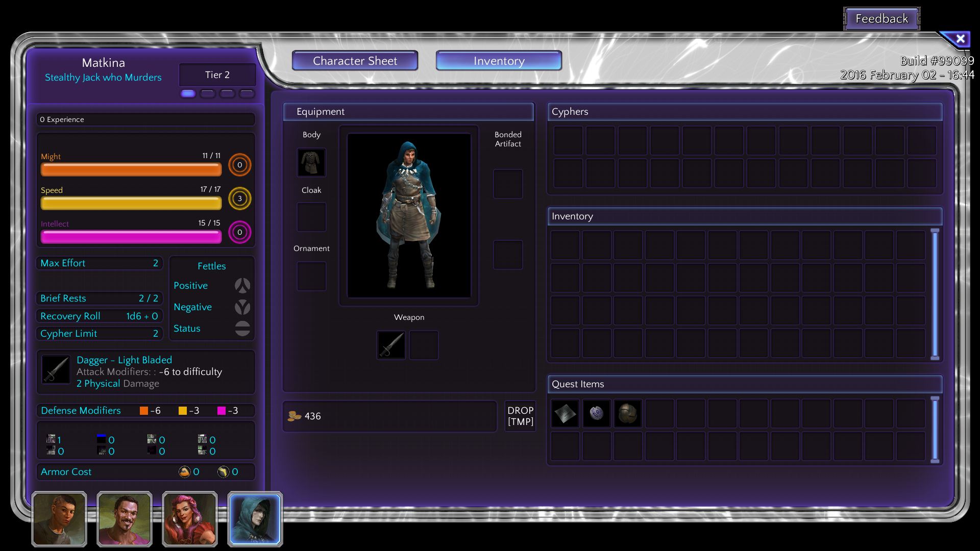Screen dimensions: 980x551
Task: Select the first party member portrait
Action: click(x=59, y=519)
